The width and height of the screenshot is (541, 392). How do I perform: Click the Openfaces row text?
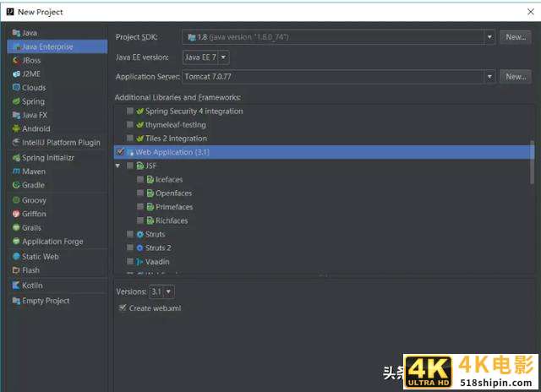click(x=173, y=193)
